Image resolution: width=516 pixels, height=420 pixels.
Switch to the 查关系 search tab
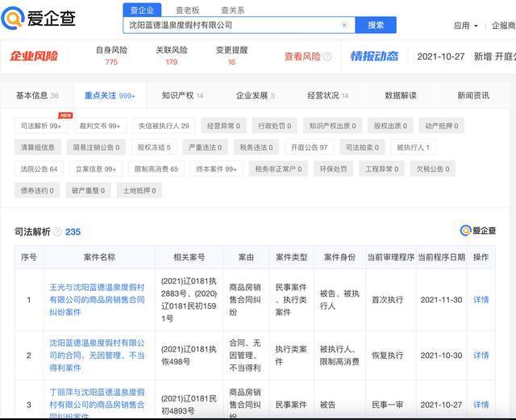[x=233, y=10]
